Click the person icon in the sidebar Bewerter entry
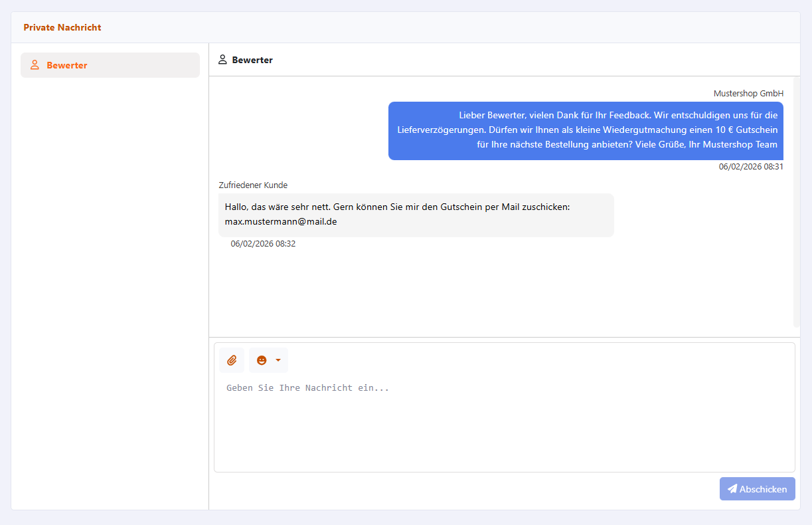This screenshot has width=812, height=525. (35, 65)
